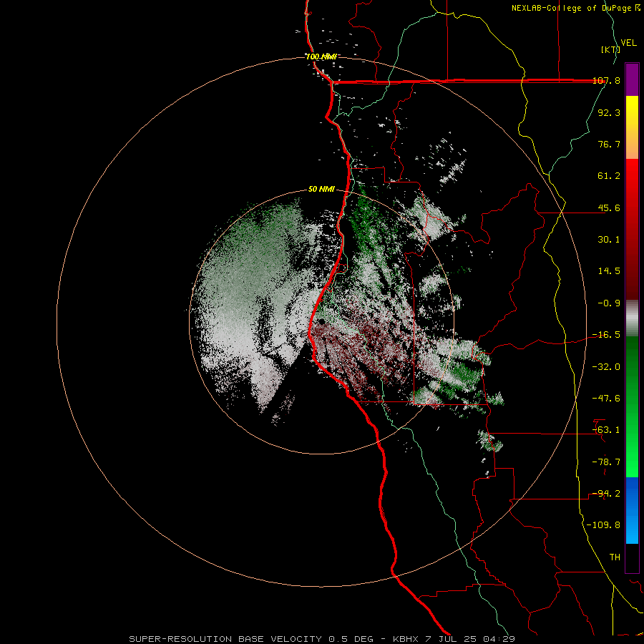Pick the black TH segment of velocity scale

(x=632, y=558)
